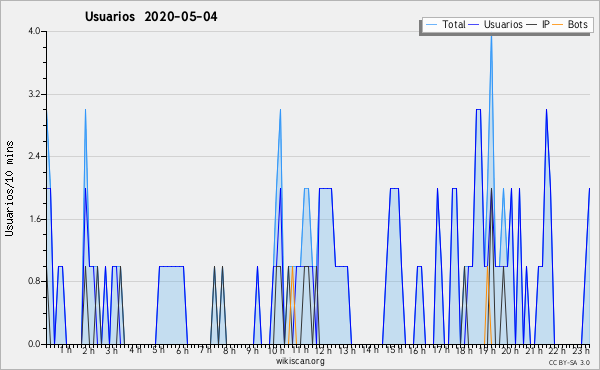Click the 19 h tick label
The width and height of the screenshot is (600, 370).
coord(487,350)
